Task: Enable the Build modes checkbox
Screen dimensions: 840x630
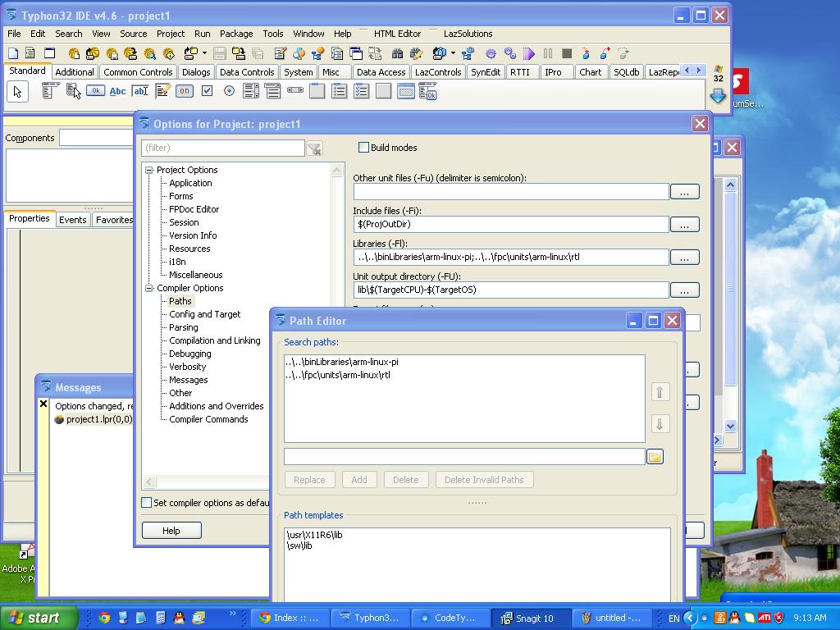Action: [x=363, y=148]
